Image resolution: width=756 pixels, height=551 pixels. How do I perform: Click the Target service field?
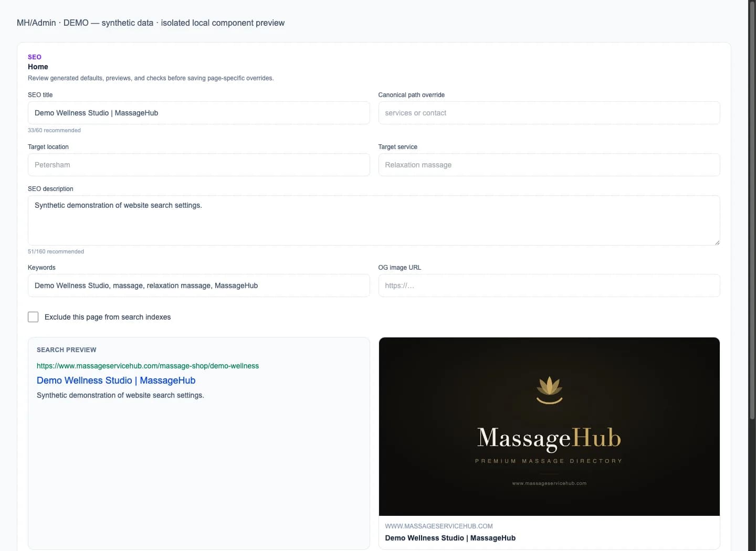point(549,165)
